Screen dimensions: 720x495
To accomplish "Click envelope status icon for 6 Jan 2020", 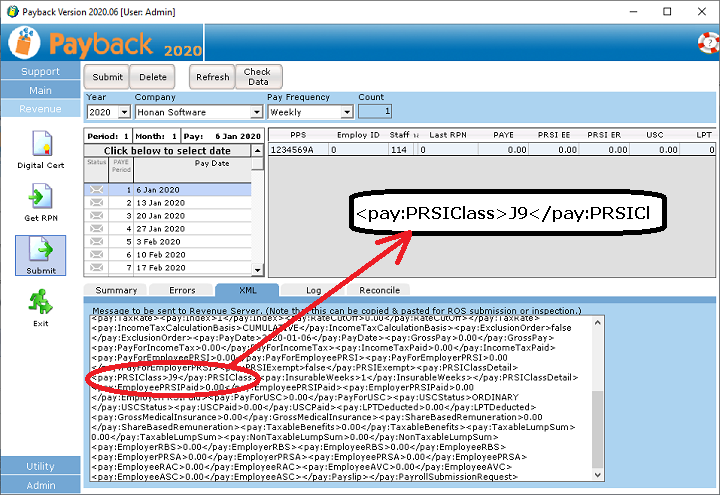I will (97, 189).
